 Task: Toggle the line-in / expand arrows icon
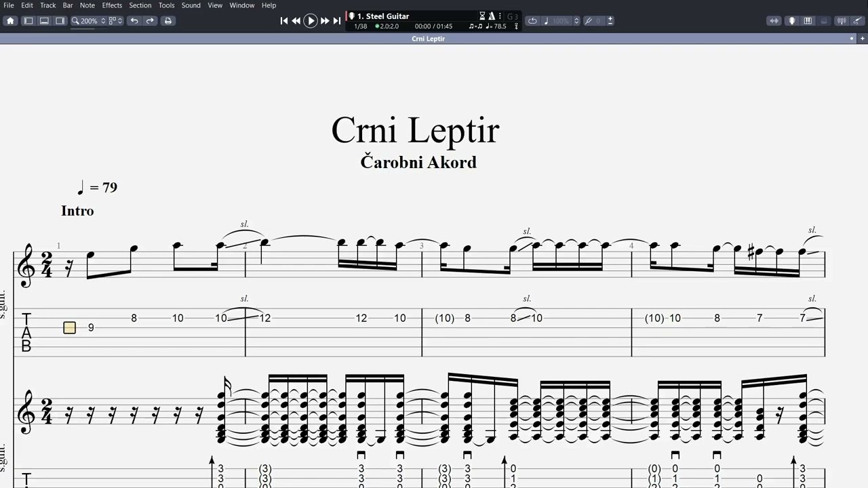[x=774, y=21]
